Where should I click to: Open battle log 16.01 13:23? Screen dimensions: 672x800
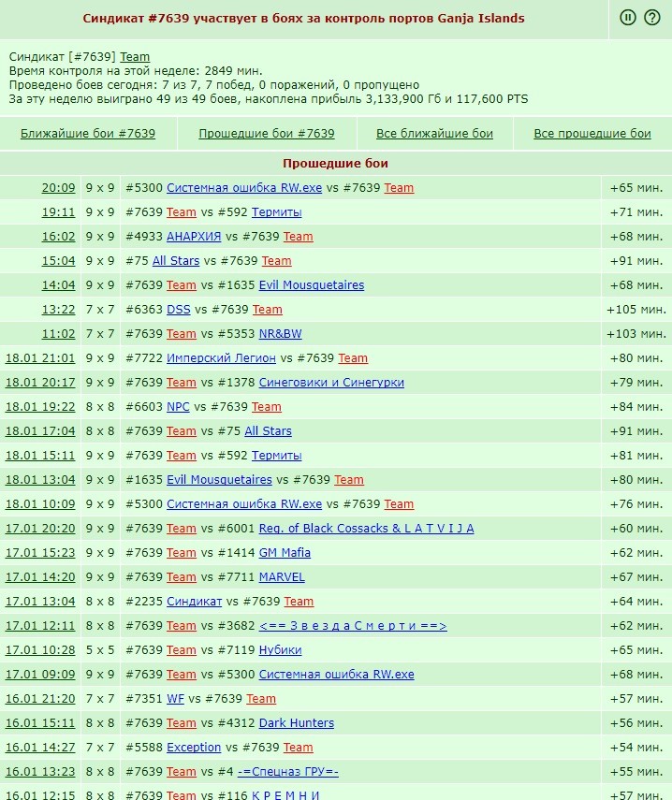tap(40, 771)
